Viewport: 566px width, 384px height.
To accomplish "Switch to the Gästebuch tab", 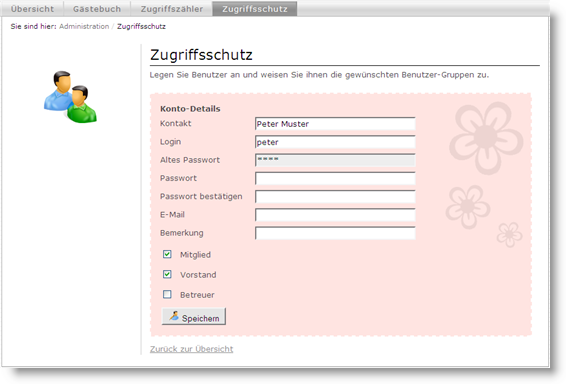I will tap(97, 9).
